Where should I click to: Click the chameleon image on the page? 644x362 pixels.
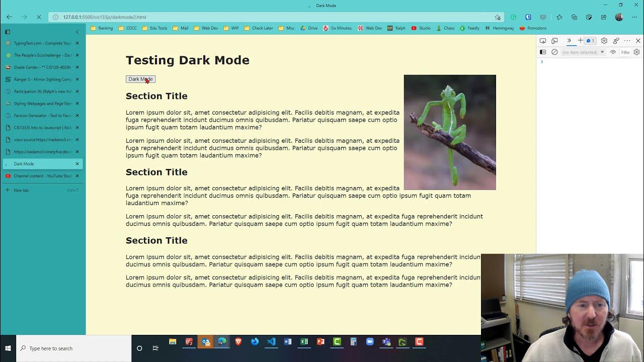(x=450, y=132)
